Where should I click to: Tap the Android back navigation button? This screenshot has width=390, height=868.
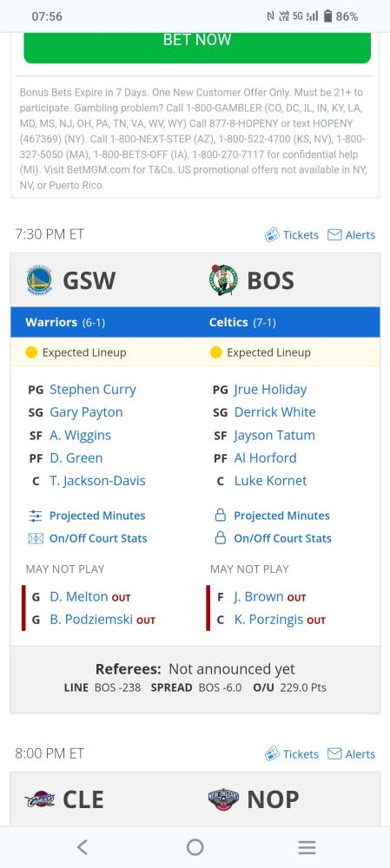[83, 847]
